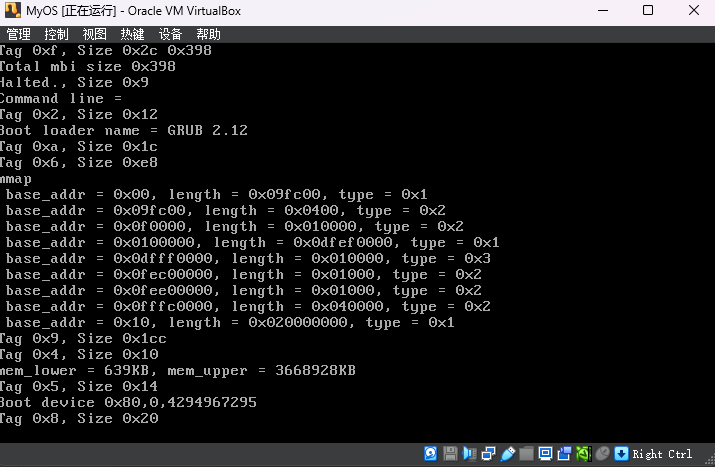Image resolution: width=715 pixels, height=467 pixels.
Task: Click the hard disk activity status icon
Action: point(430,454)
